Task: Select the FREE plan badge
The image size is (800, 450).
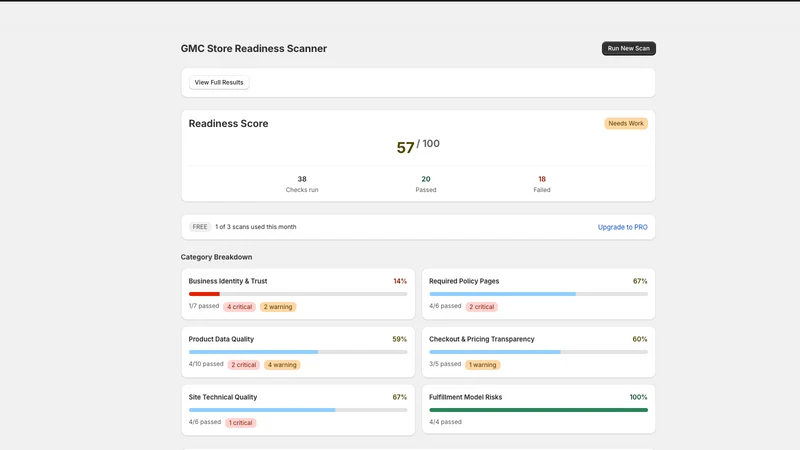Action: 200,227
